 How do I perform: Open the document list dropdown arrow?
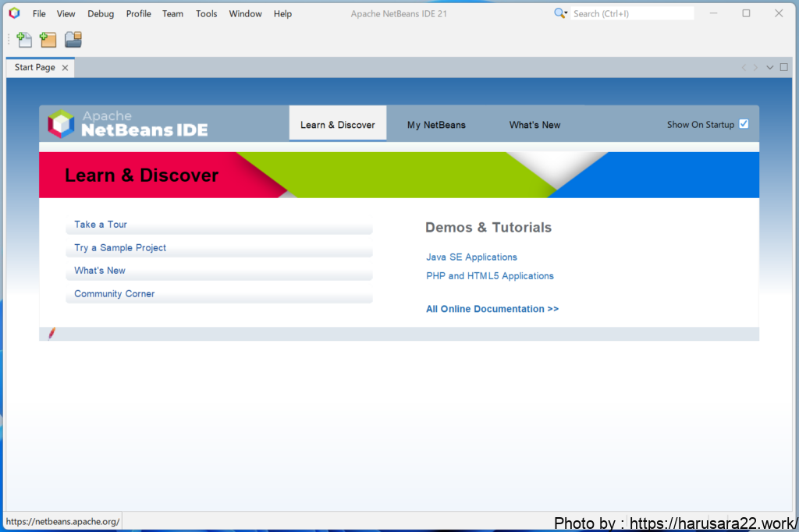click(x=770, y=68)
